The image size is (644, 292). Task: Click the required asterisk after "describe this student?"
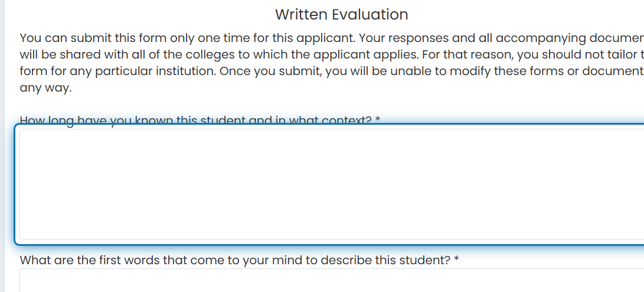pos(456,259)
